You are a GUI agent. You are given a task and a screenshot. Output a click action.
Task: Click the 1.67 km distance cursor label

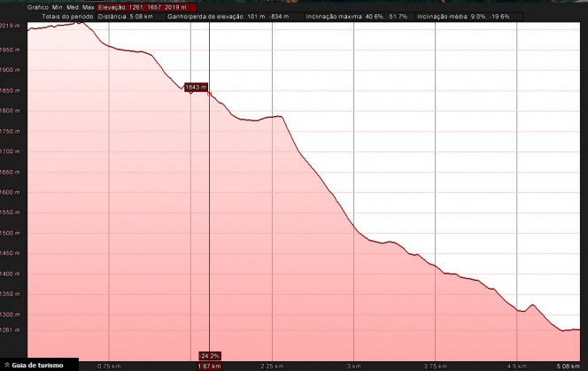210,365
